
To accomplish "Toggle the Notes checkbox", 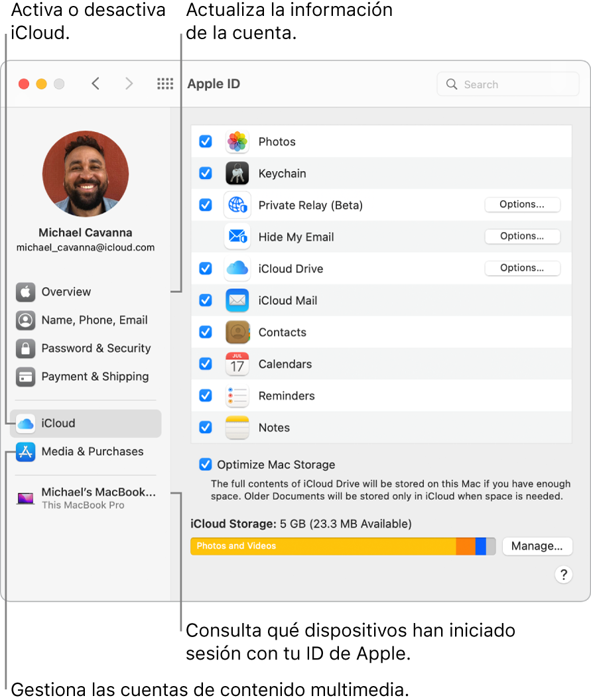I will tap(206, 428).
